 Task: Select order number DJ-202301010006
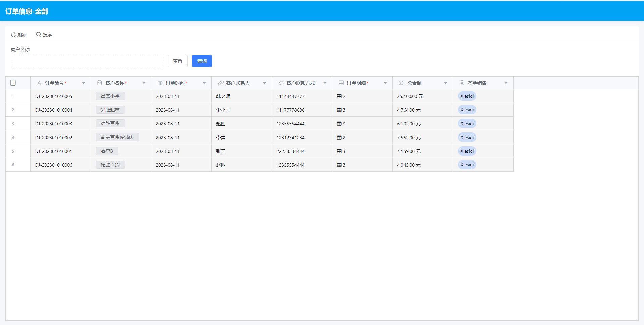pyautogui.click(x=54, y=165)
